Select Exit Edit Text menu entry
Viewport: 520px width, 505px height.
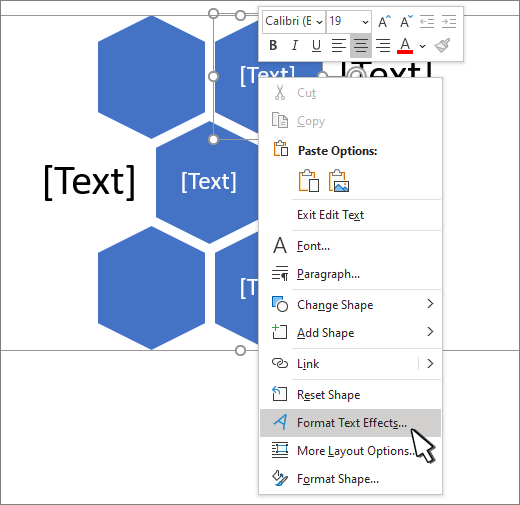pos(350,215)
